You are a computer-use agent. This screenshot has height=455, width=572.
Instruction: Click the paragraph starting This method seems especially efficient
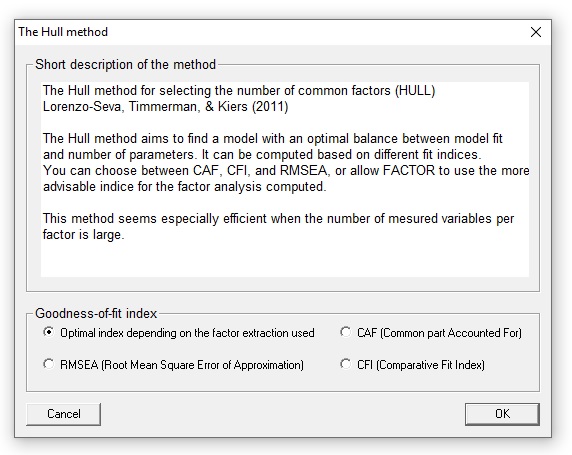[278, 226]
